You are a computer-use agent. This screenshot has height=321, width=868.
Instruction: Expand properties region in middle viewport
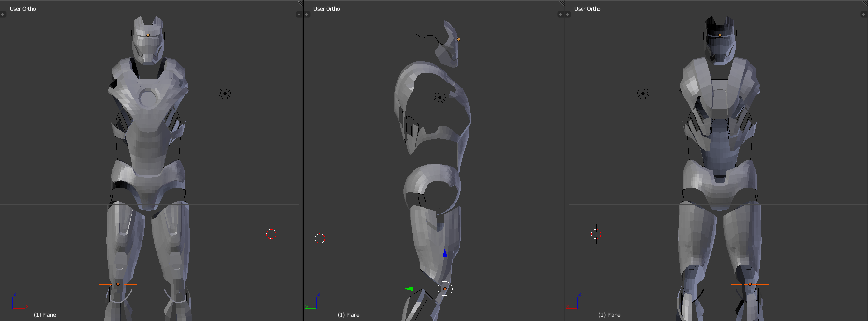pyautogui.click(x=561, y=14)
